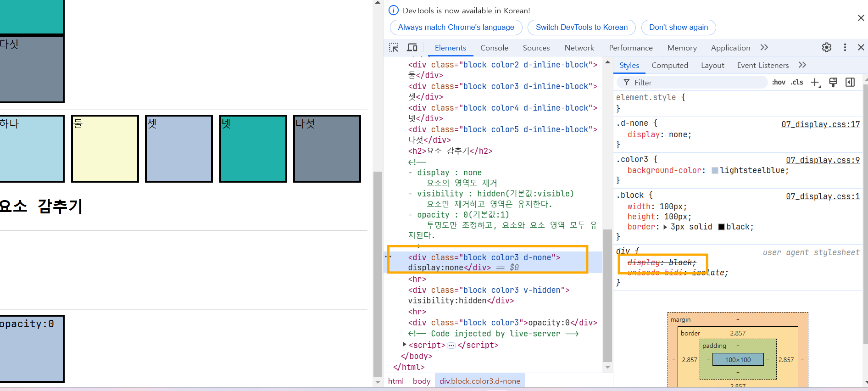Open the Memory tab
Image resolution: width=868 pixels, height=391 pixels.
pos(682,48)
